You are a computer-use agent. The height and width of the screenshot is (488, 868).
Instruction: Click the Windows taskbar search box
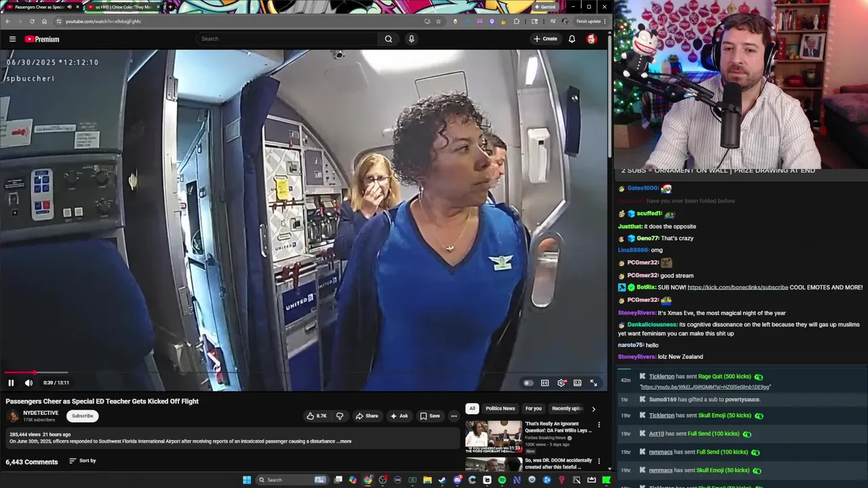292,480
